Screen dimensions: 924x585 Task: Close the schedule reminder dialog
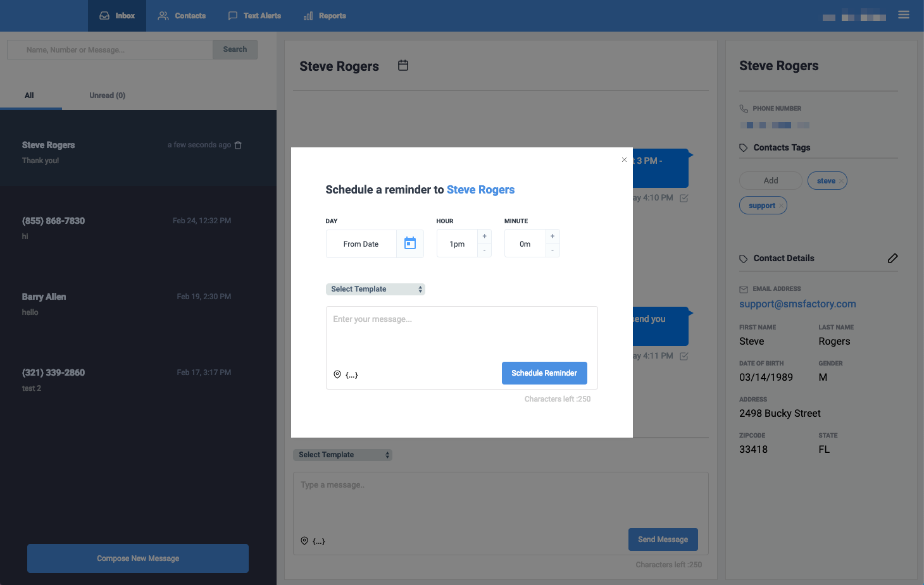pos(624,159)
